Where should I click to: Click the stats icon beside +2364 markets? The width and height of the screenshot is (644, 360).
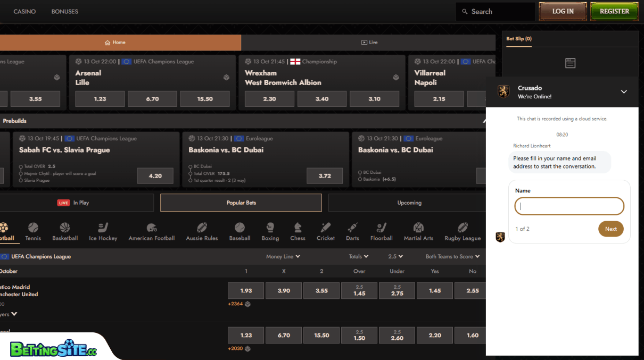pyautogui.click(x=247, y=304)
